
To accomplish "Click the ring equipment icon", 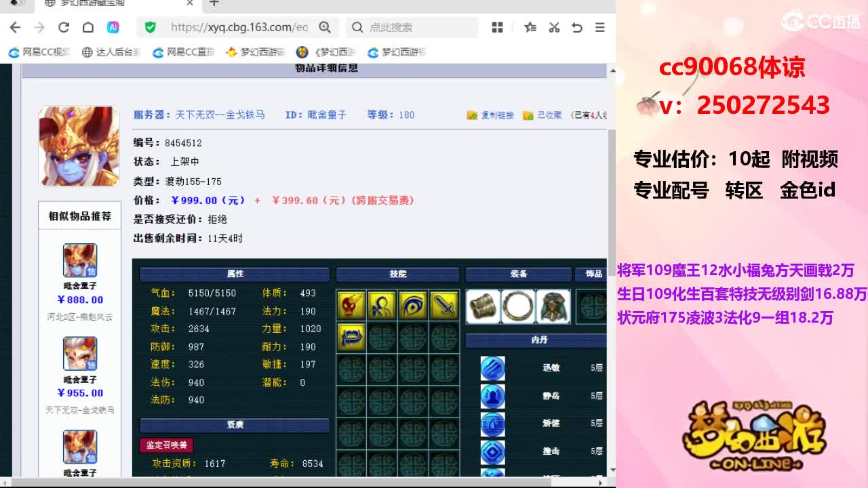I will (517, 306).
